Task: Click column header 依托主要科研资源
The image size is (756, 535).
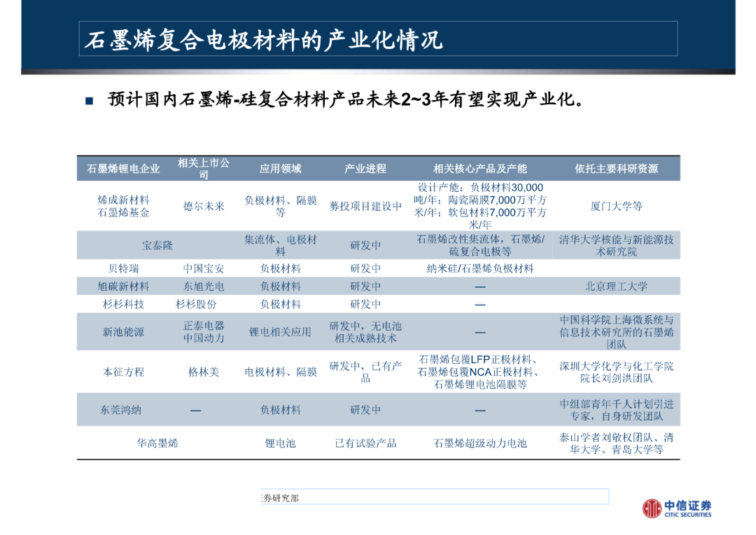Action: pyautogui.click(x=616, y=168)
